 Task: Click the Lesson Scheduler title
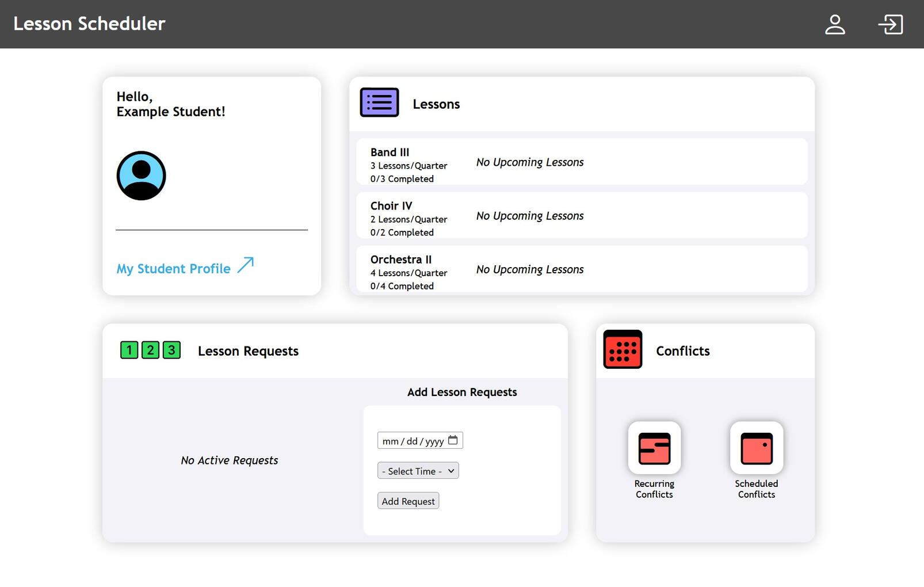89,24
